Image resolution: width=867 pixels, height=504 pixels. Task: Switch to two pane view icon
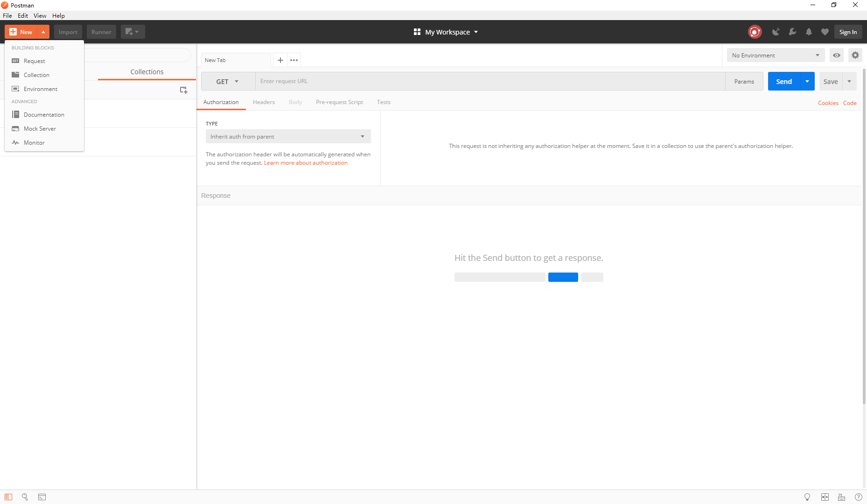[825, 497]
